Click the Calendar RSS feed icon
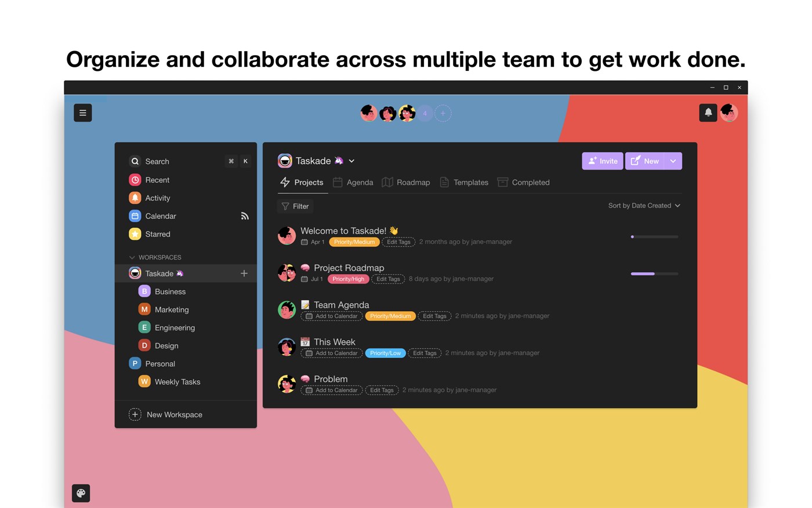812x508 pixels. pyautogui.click(x=245, y=216)
